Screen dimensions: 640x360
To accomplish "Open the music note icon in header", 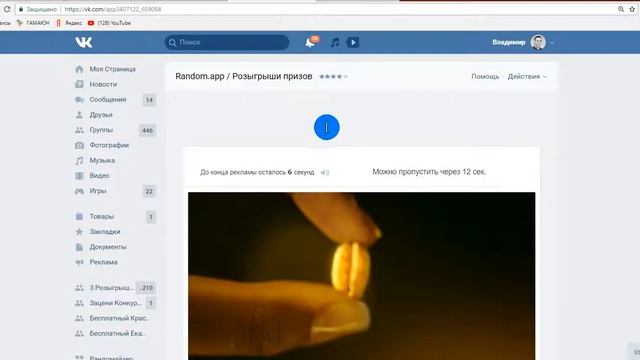I will pos(335,42).
